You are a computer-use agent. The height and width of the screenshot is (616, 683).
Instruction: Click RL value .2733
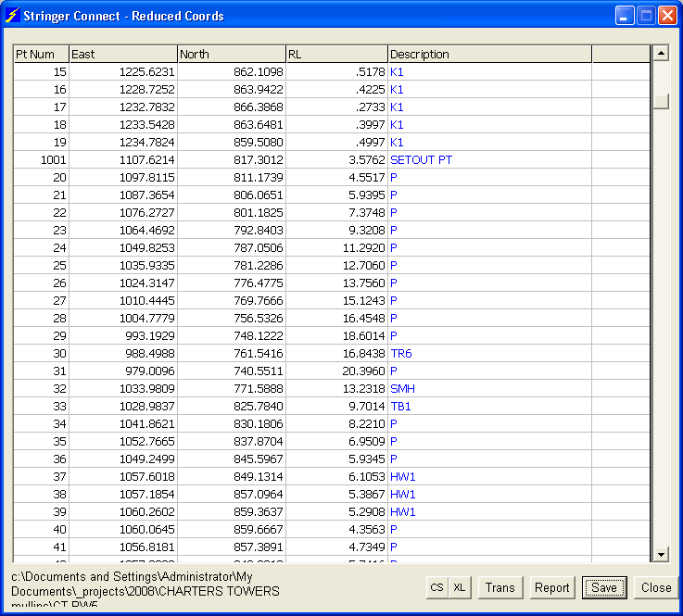click(x=336, y=107)
